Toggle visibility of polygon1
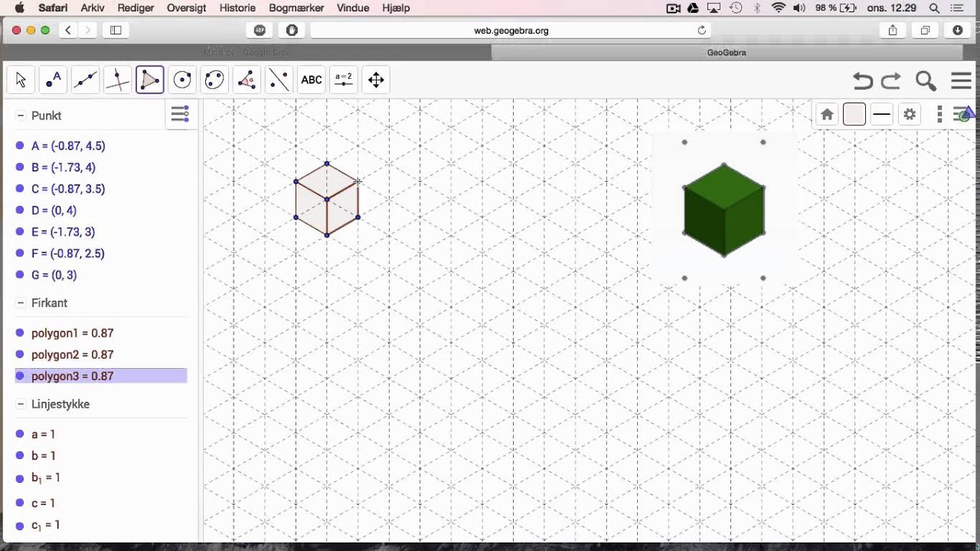 tap(20, 333)
